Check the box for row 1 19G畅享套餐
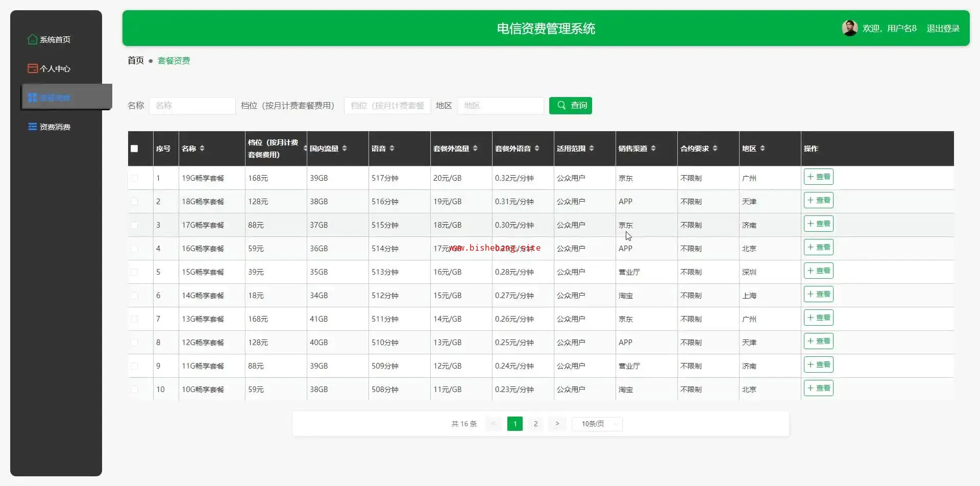 [134, 178]
